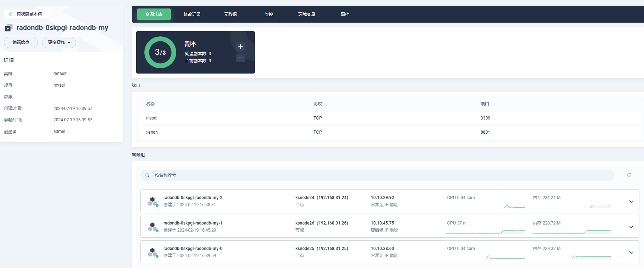
Task: Open the 环境变量 tab
Action: point(307,14)
